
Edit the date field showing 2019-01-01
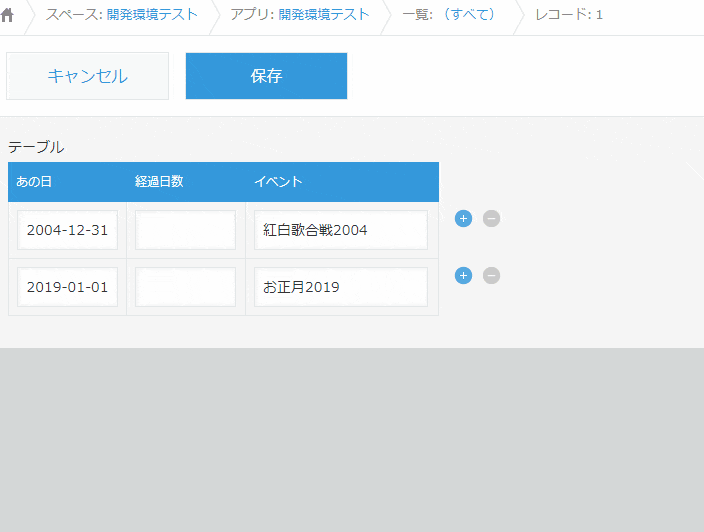coord(67,287)
